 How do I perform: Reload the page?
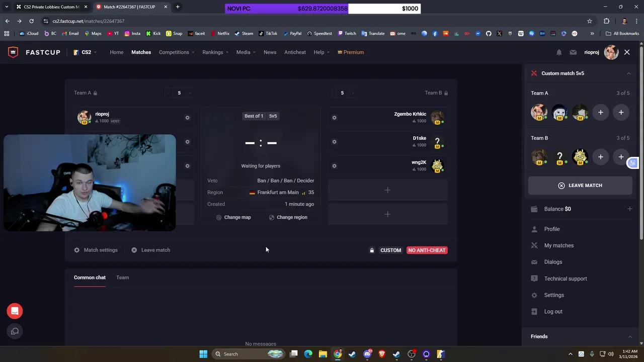coord(31,21)
